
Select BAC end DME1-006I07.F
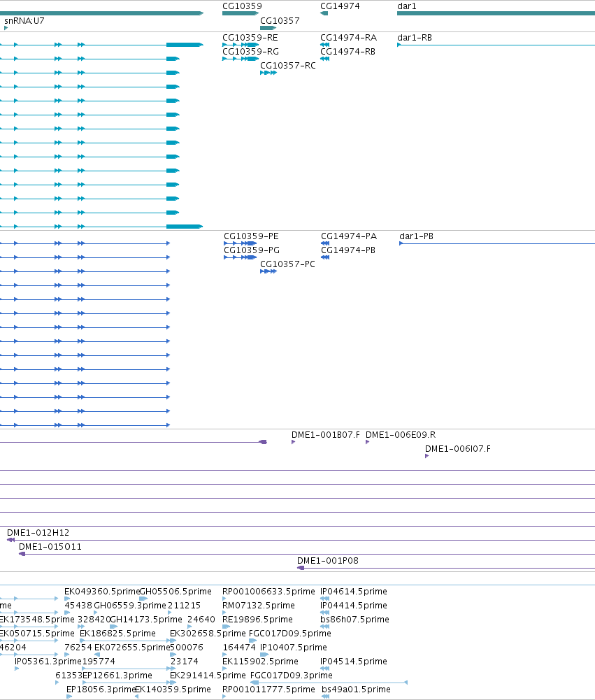click(457, 449)
